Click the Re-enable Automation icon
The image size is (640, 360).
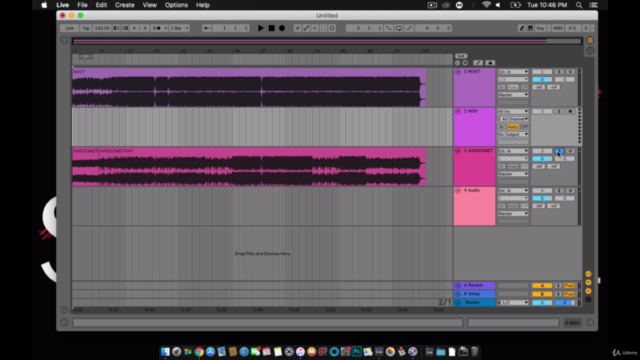tap(315, 28)
